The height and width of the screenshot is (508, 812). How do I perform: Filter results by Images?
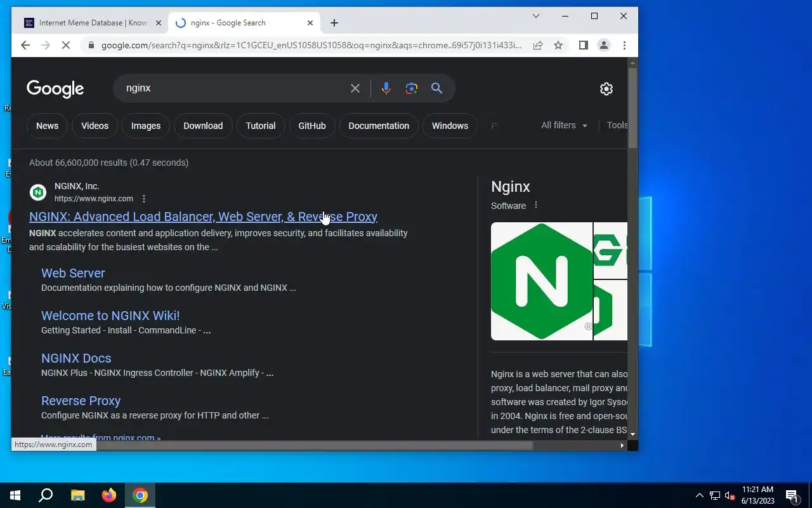click(146, 126)
